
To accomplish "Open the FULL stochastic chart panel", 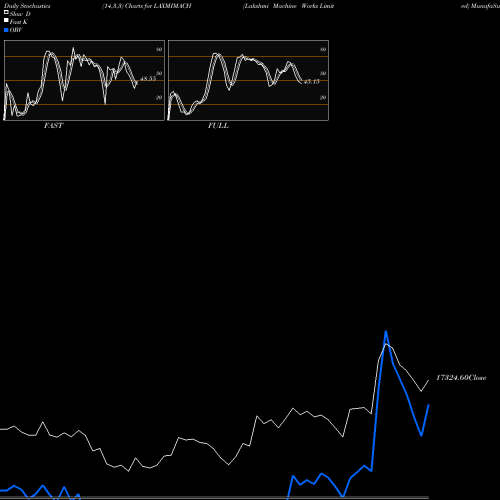I will [x=248, y=80].
